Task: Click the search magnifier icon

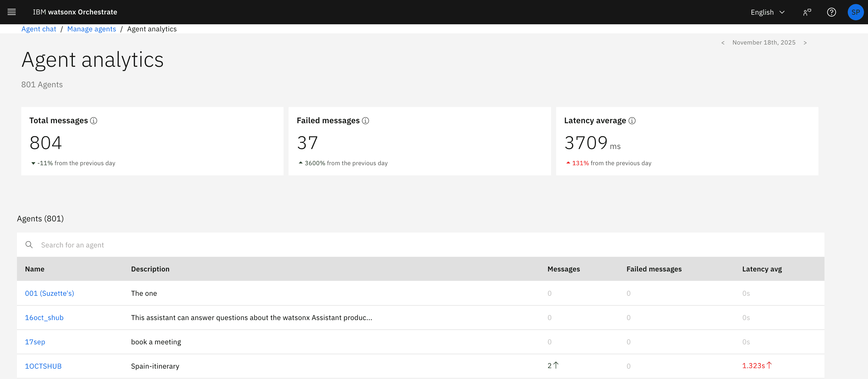Action: tap(29, 245)
